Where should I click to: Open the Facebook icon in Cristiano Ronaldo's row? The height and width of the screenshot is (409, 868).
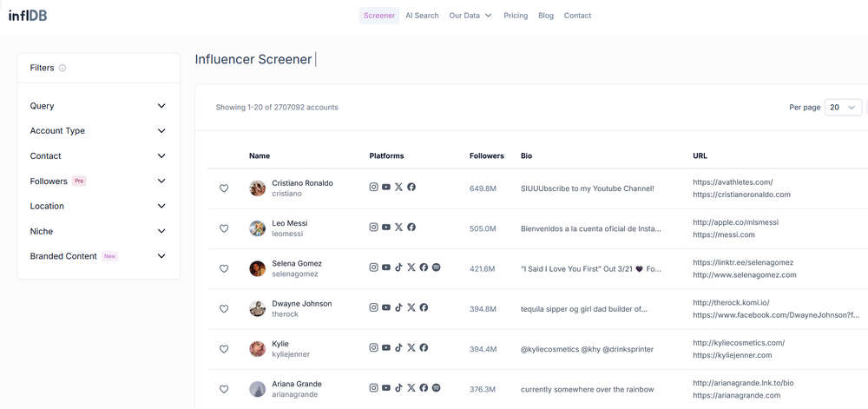pyautogui.click(x=411, y=187)
